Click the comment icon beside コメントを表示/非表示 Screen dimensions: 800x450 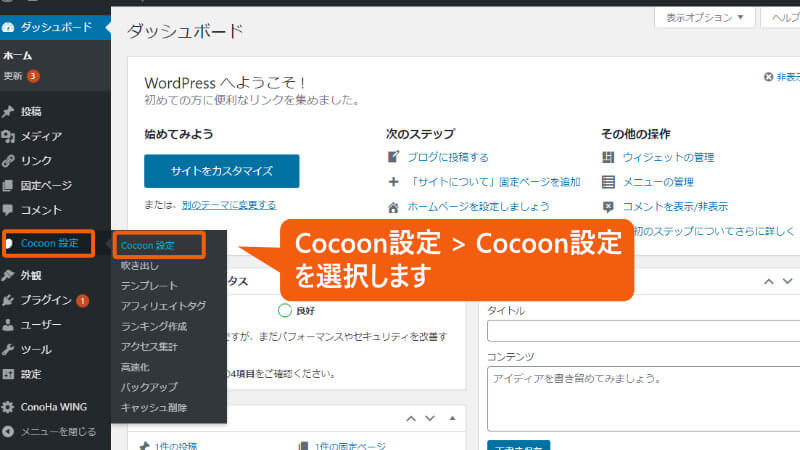point(608,207)
